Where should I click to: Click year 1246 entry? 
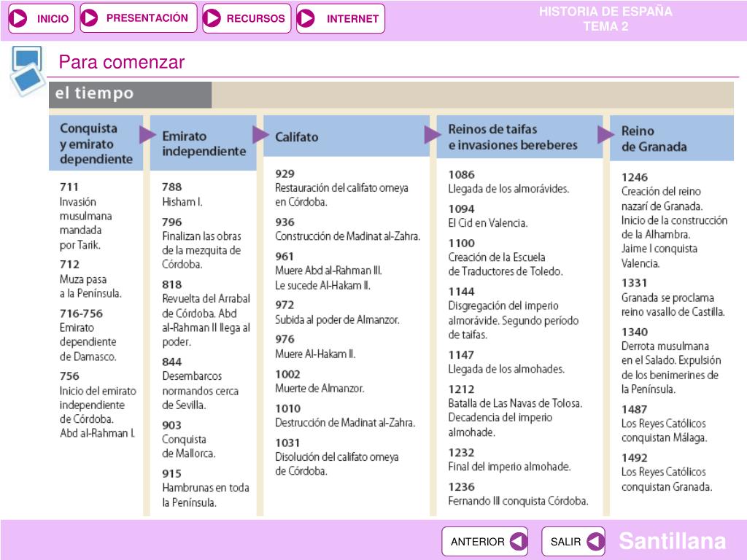[x=674, y=220]
